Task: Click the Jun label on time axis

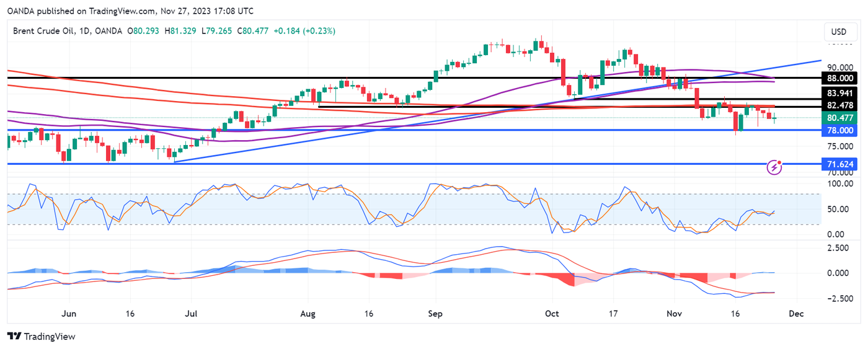Action: tap(70, 314)
